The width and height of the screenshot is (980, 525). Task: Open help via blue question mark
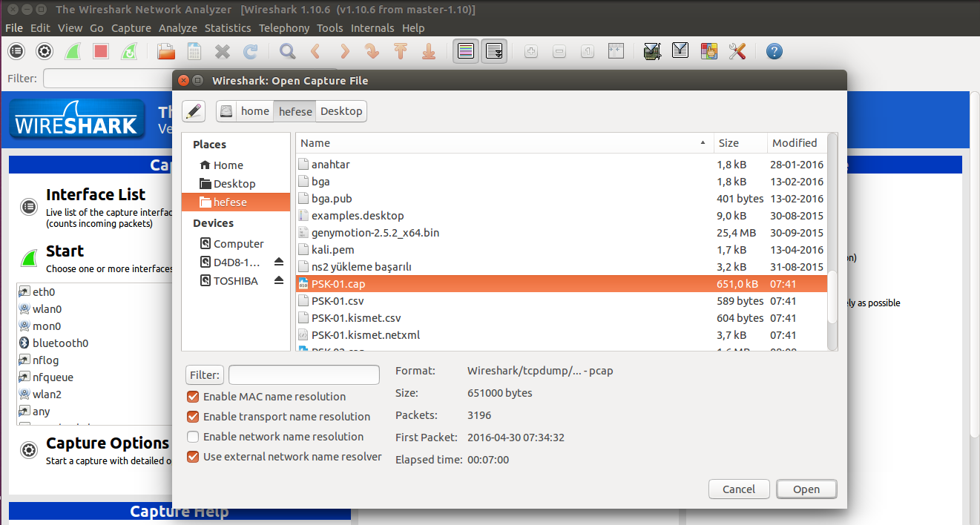coord(774,51)
